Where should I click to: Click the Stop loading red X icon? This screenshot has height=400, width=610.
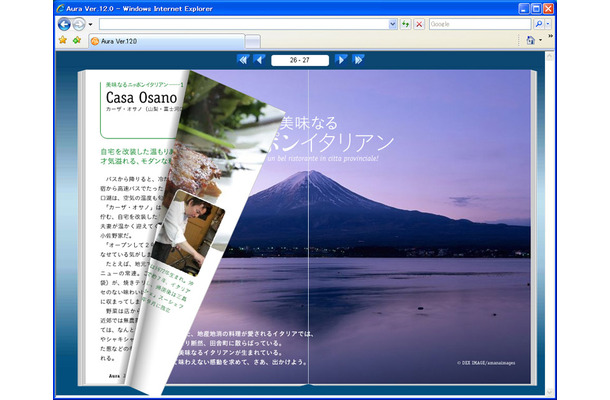[419, 24]
